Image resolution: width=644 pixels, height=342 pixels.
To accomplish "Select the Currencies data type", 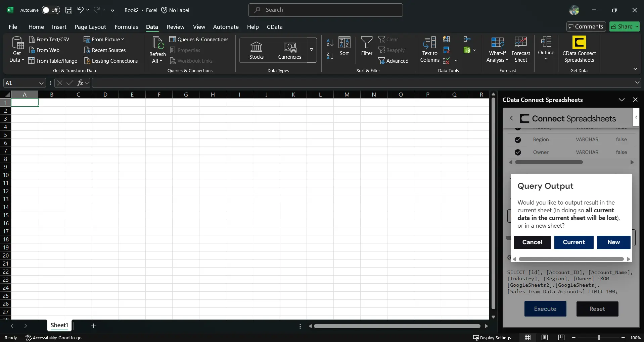I will coord(289,50).
